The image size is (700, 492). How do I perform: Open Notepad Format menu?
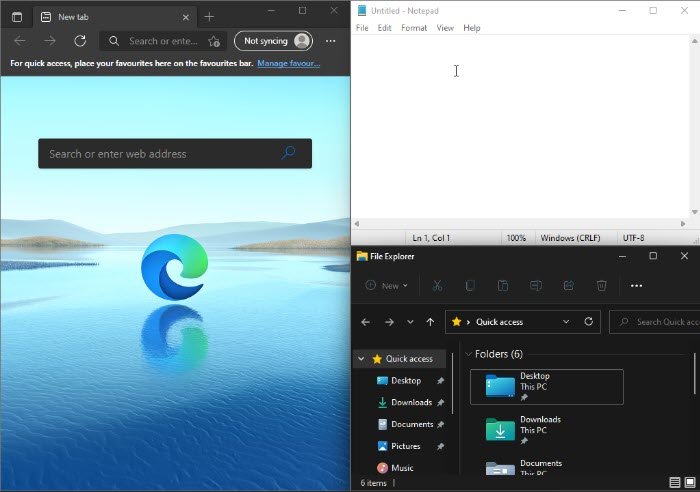(x=414, y=28)
